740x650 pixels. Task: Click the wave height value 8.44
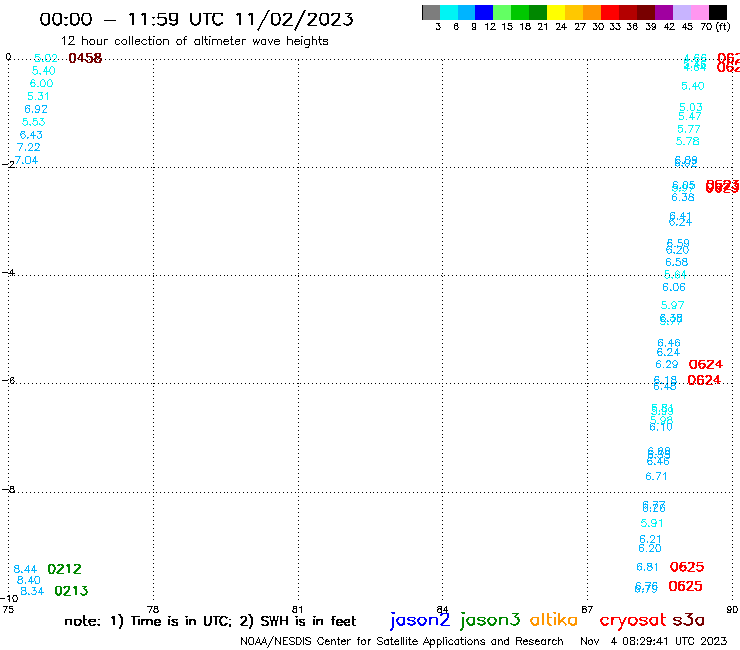25,569
